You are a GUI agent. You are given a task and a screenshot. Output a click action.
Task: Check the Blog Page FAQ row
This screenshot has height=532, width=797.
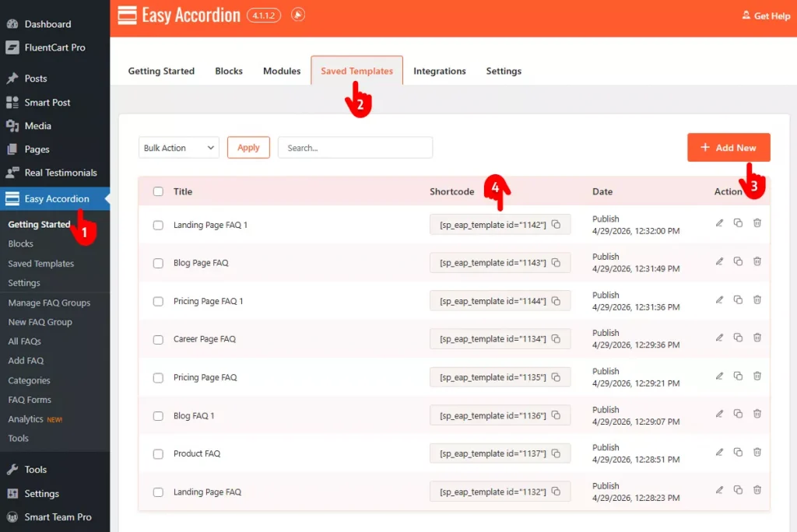(x=158, y=263)
